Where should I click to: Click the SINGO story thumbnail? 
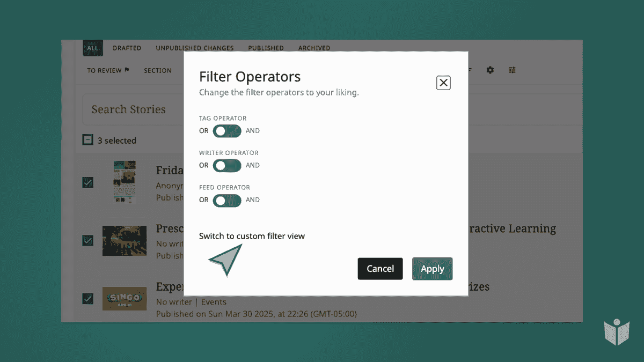point(125,298)
